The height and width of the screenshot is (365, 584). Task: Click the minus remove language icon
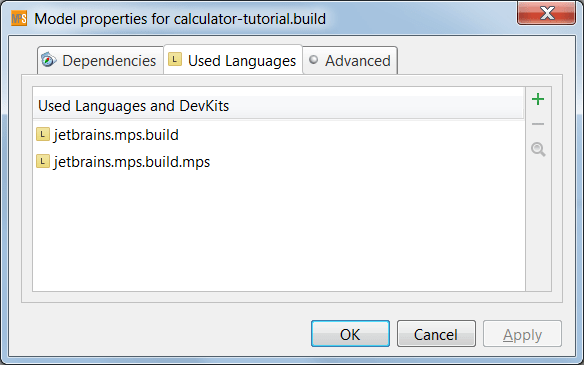point(538,124)
